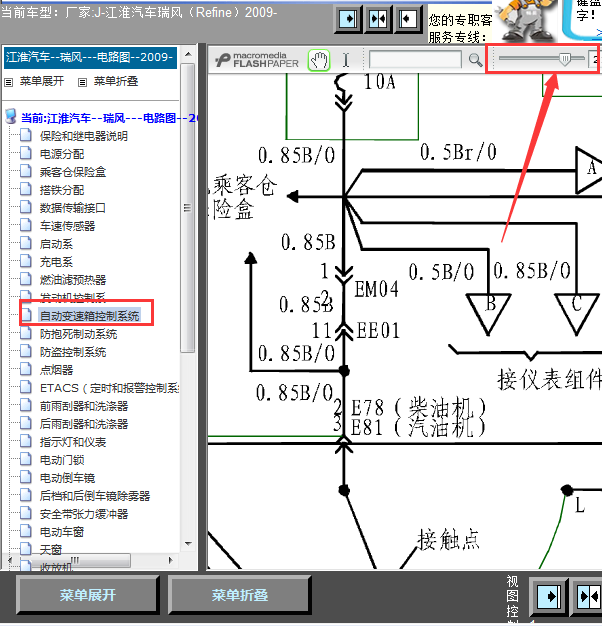Viewport: 602px width, 626px height.
Task: Click the 菜单折叠 text link at top
Action: tap(116, 81)
